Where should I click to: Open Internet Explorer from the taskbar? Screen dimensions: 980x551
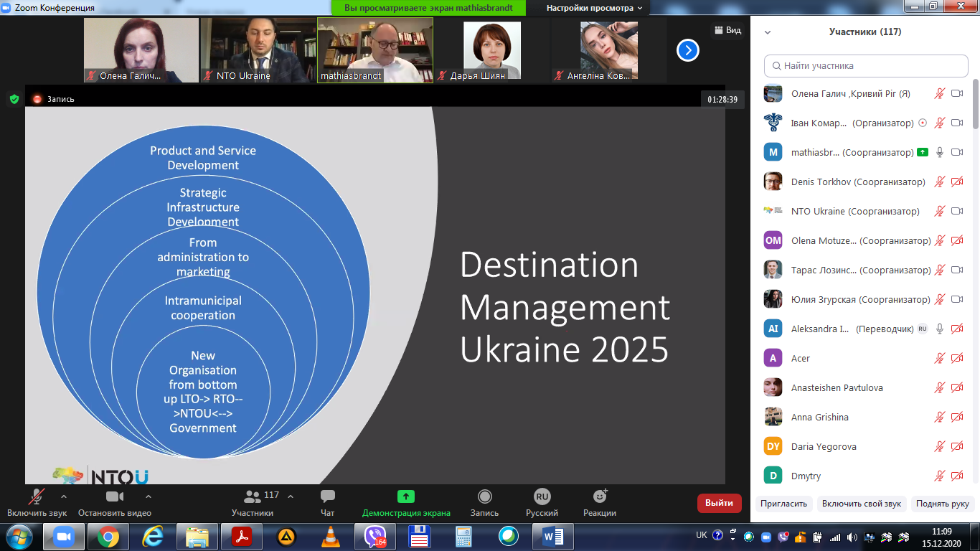153,537
